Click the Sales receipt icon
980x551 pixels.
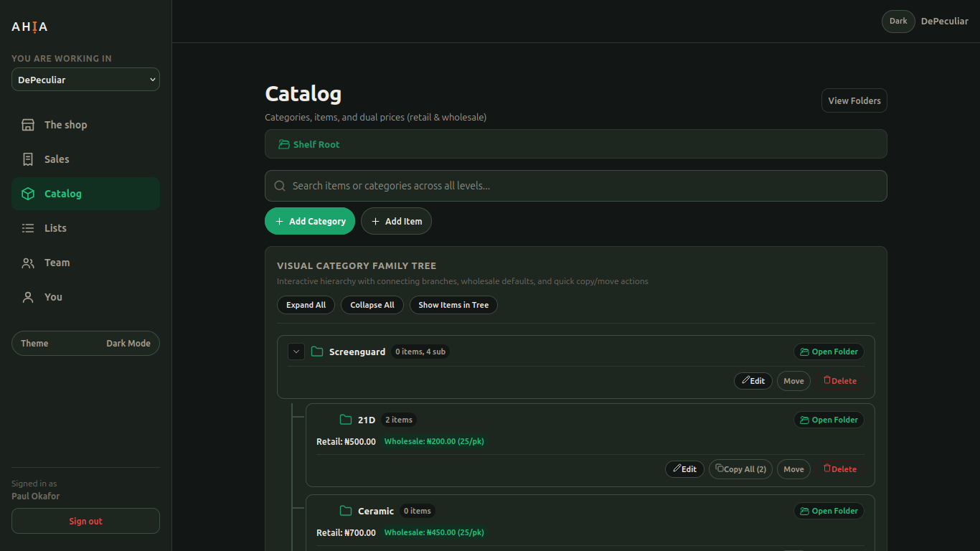point(28,159)
